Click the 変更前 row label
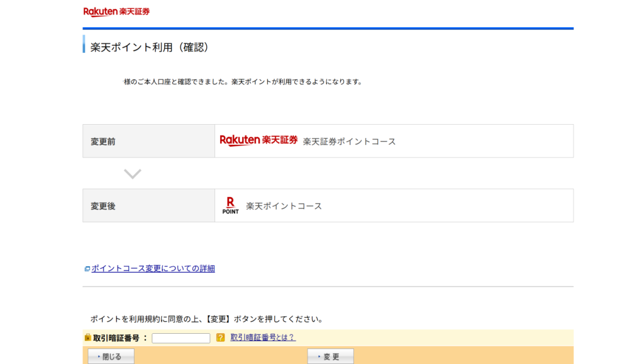 click(103, 142)
